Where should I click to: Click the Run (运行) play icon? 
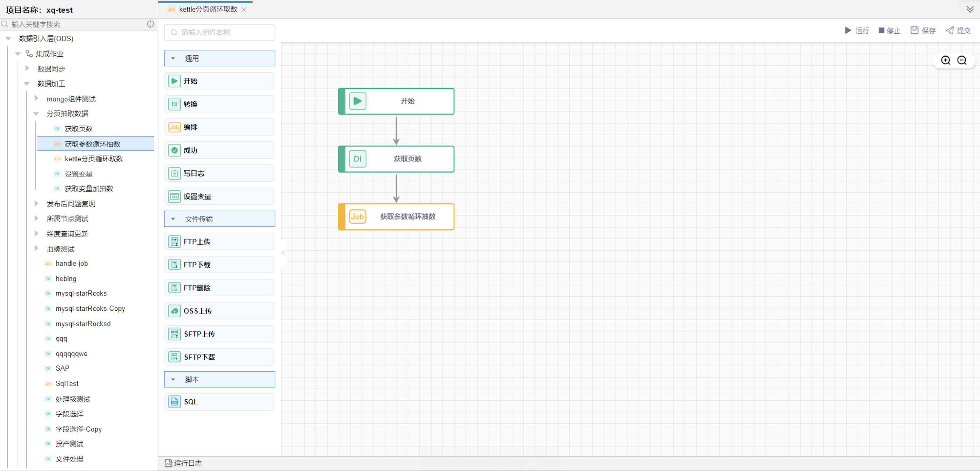(x=848, y=30)
